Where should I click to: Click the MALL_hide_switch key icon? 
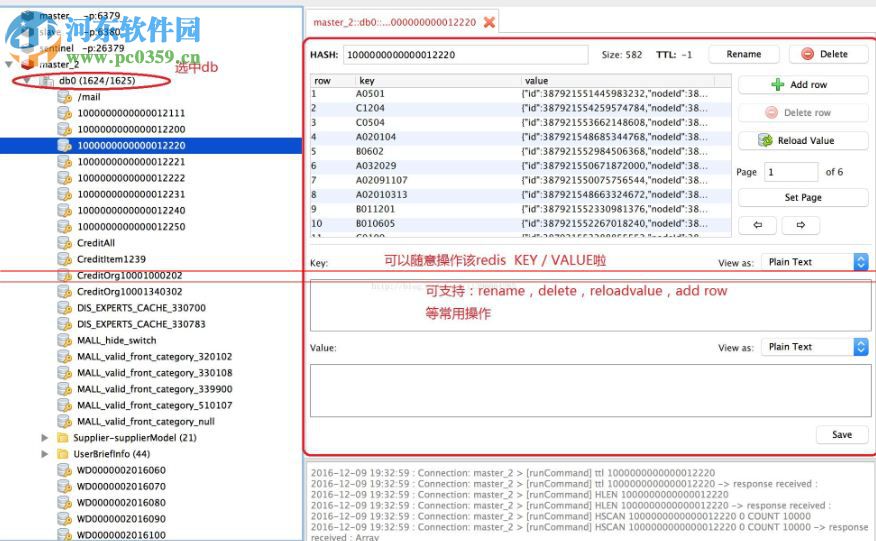pos(65,340)
